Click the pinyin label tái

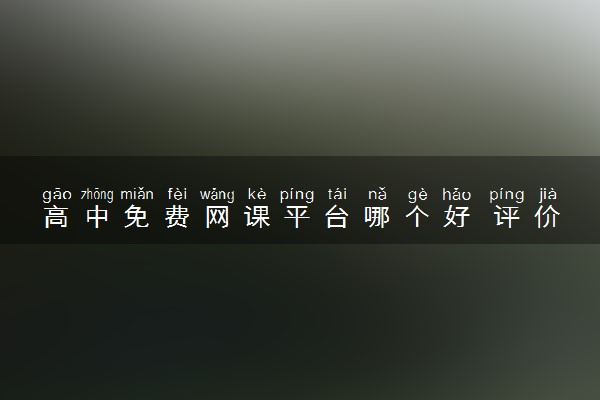(337, 194)
